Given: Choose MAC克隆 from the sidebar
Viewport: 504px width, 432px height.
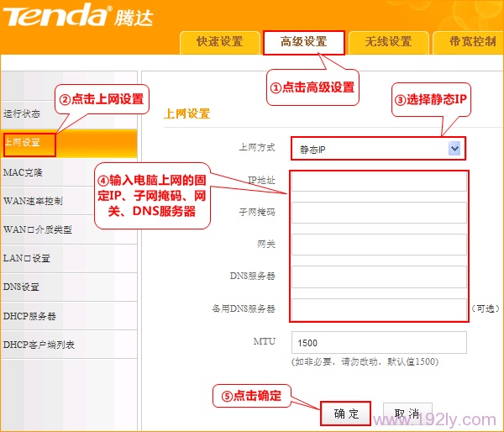Looking at the screenshot, I should click(24, 172).
